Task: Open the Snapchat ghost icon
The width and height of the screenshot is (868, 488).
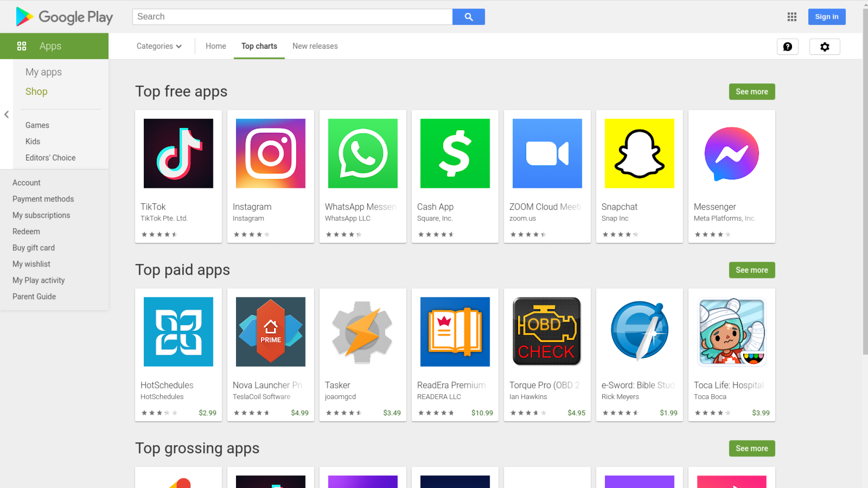Action: coord(639,153)
